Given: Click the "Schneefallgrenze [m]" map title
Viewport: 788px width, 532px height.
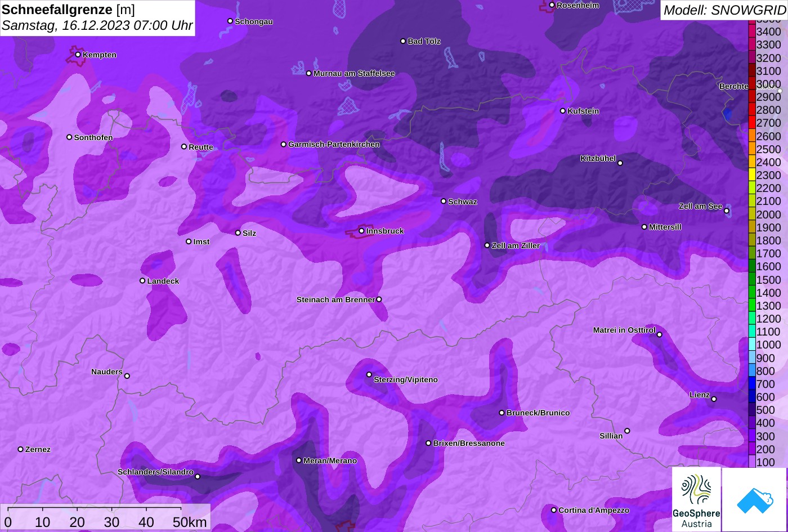Looking at the screenshot, I should (x=69, y=9).
